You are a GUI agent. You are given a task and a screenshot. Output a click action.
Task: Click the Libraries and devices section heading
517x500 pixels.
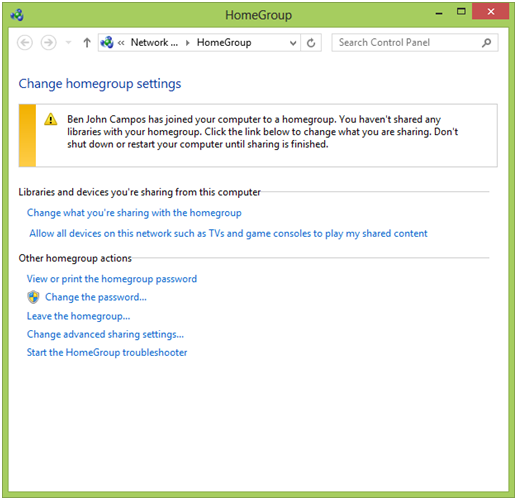tap(140, 192)
